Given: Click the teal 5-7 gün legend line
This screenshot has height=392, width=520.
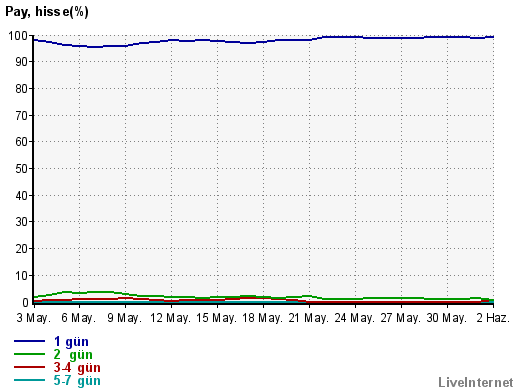Looking at the screenshot, I should point(29,380).
